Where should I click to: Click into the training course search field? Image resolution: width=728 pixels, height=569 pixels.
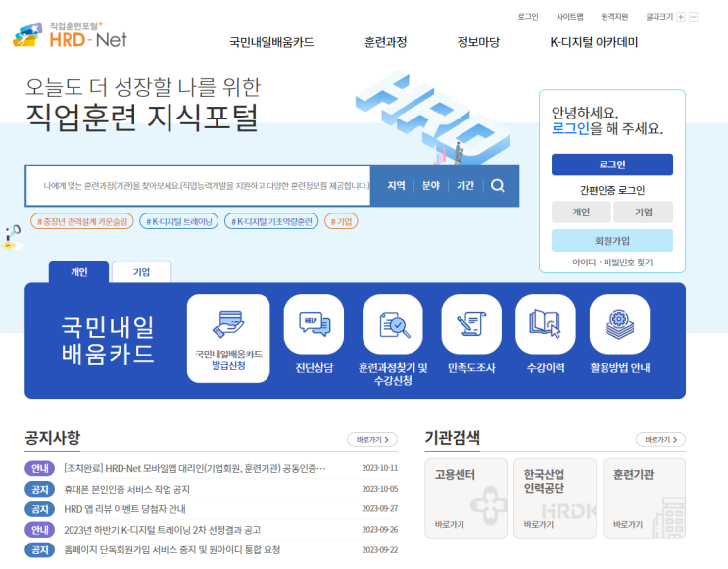point(199,186)
